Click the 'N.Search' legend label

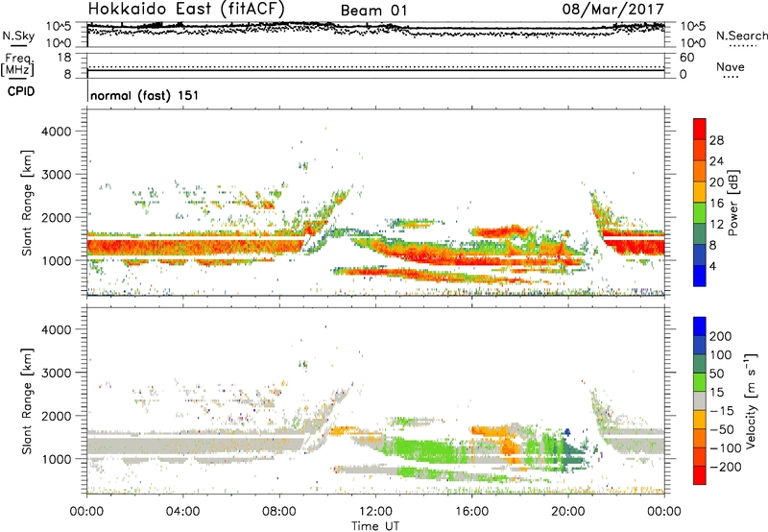[x=741, y=36]
